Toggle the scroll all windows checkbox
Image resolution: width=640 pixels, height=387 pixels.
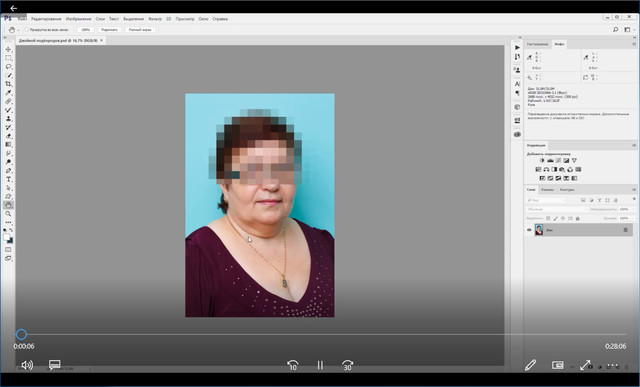click(x=27, y=30)
